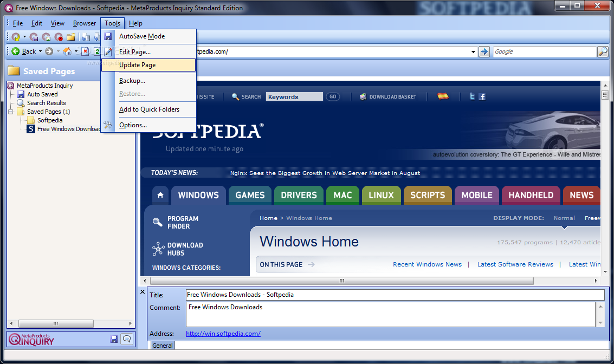614x364 pixels.
Task: Open the View menu
Action: [x=57, y=23]
